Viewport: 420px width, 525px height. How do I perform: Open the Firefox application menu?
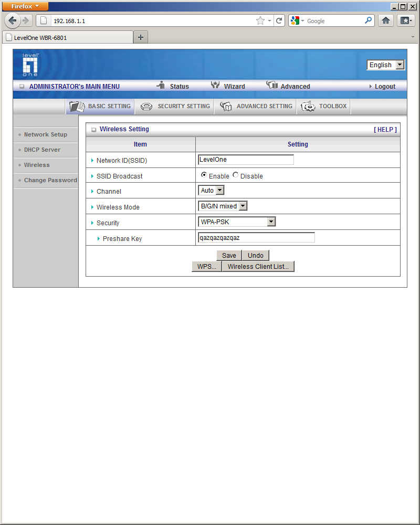[x=25, y=6]
